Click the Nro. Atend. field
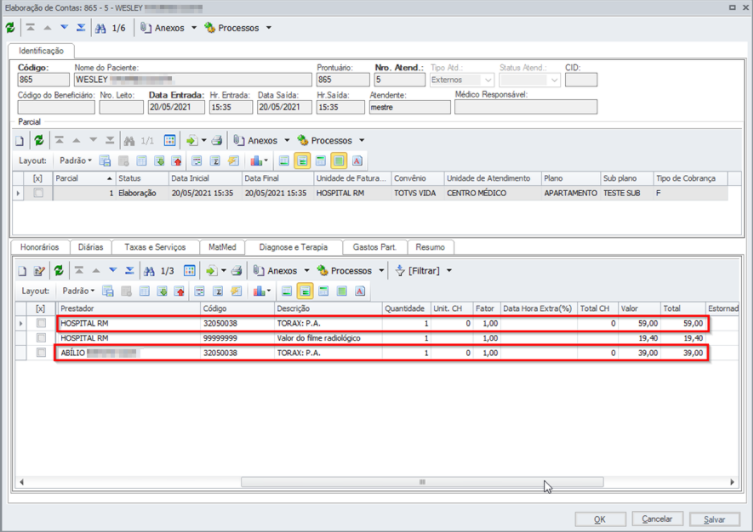 click(400, 80)
